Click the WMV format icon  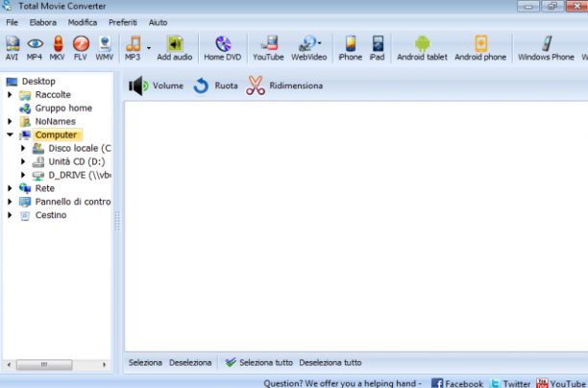click(105, 48)
